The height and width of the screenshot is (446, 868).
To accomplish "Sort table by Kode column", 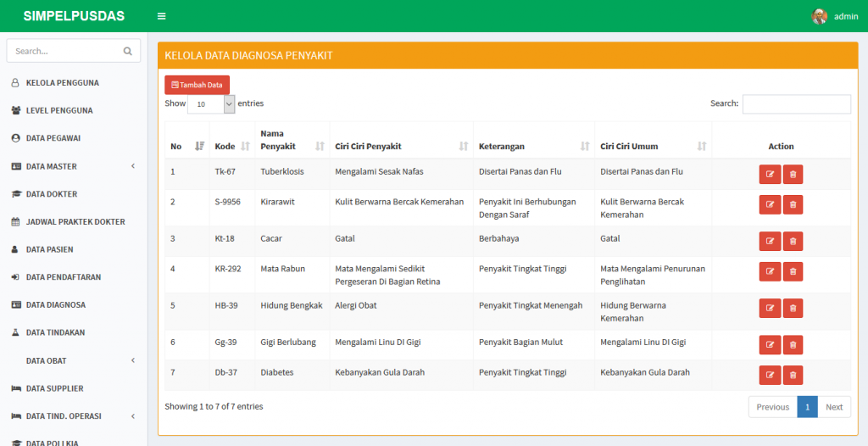I will click(232, 140).
